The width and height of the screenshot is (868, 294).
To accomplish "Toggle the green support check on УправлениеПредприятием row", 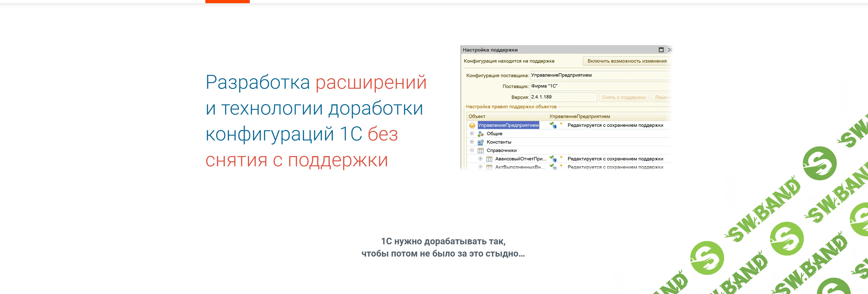I will click(552, 124).
